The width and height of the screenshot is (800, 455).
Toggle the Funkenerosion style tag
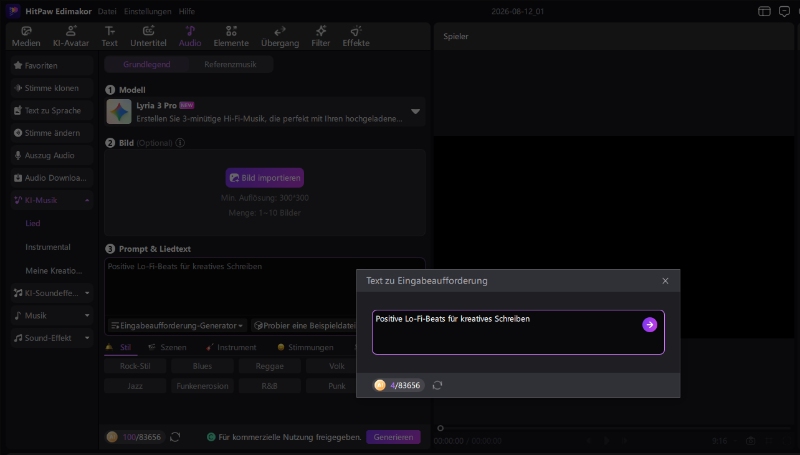[x=203, y=386]
